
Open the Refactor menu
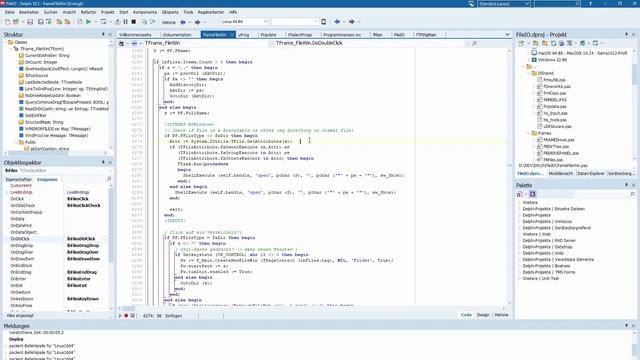coord(88,12)
